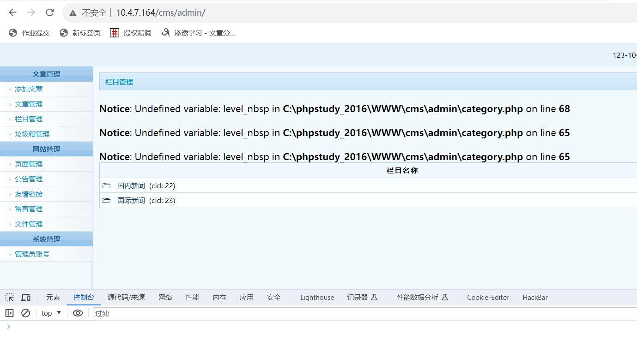Switch to the 源代码/来源 DevTools tab
Viewport: 637px width, 364px height.
coord(126,298)
